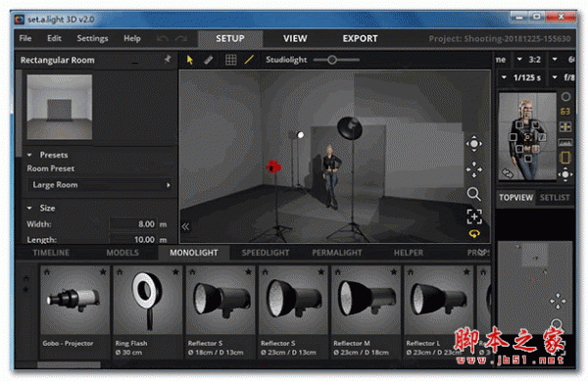Screen dimensions: 588x381
Task: Show the histogram icon
Action: point(565,143)
